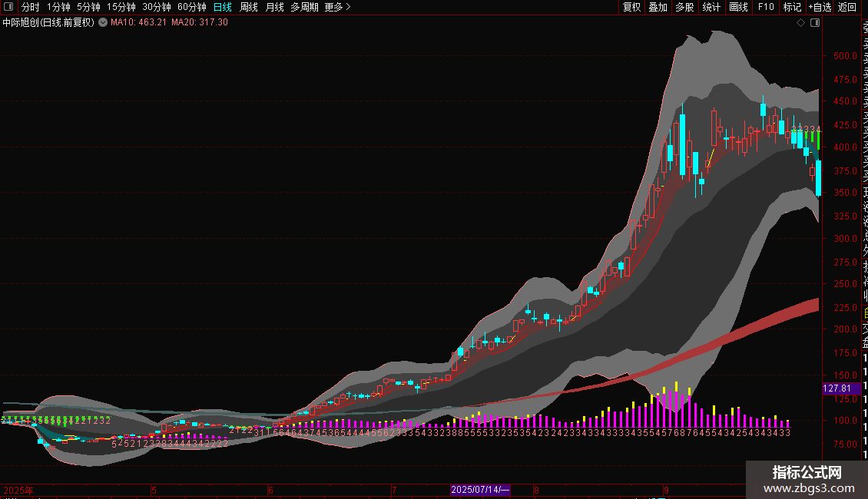Viewport: 868px width, 499px height.
Task: Switch to 日线 daily chart
Action: point(223,7)
